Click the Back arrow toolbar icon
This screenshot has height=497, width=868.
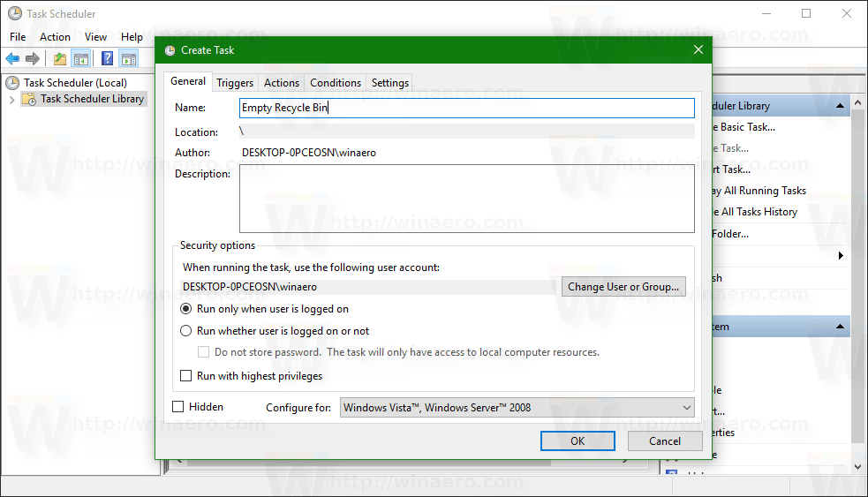(12, 58)
